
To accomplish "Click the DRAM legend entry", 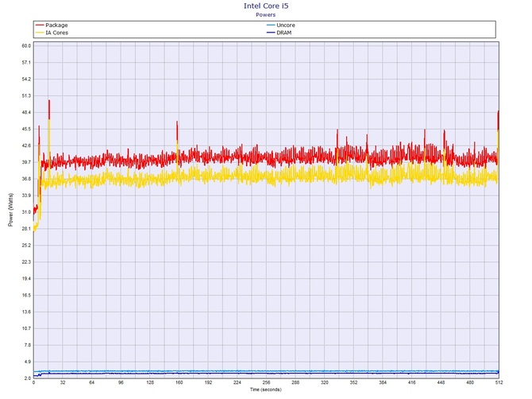I will [279, 33].
